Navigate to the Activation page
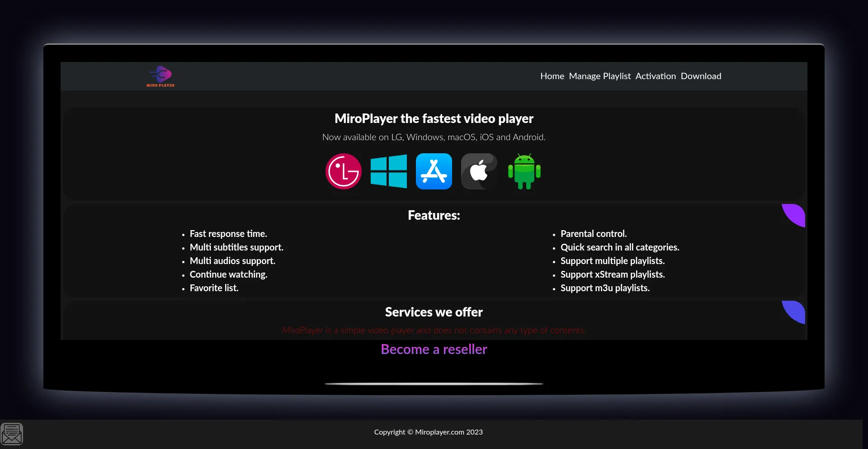 click(x=656, y=76)
